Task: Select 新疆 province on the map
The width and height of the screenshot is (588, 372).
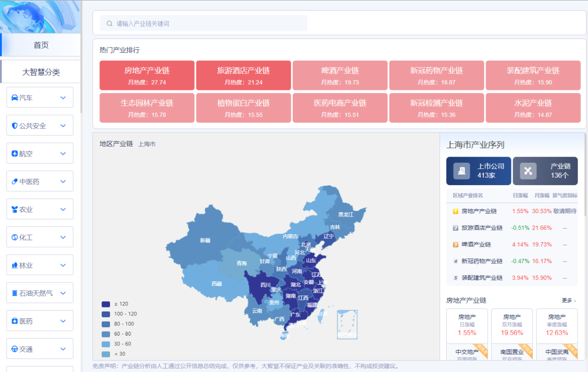Action: 205,240
